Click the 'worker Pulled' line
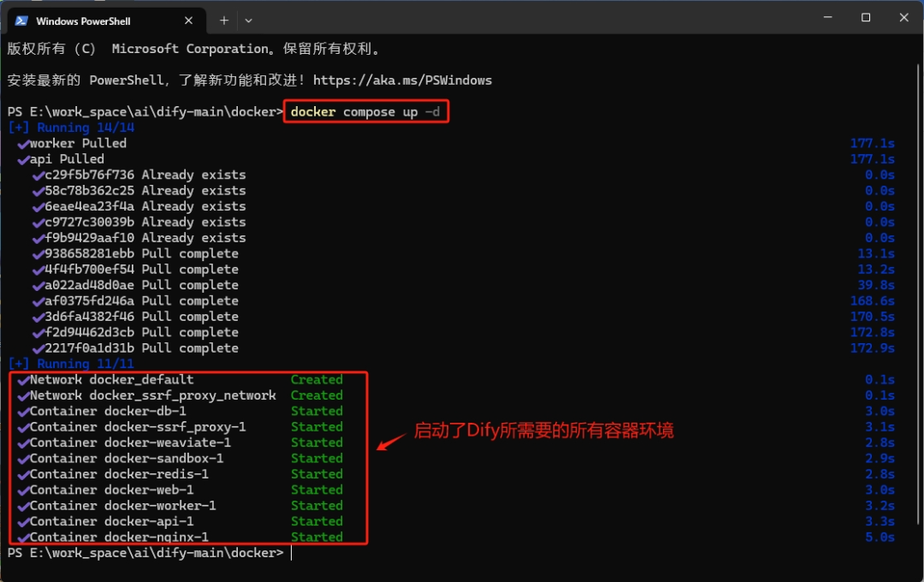 [x=72, y=143]
